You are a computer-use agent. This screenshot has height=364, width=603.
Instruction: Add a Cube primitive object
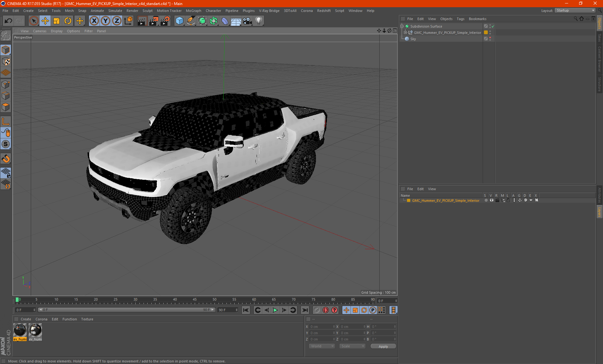pos(179,21)
